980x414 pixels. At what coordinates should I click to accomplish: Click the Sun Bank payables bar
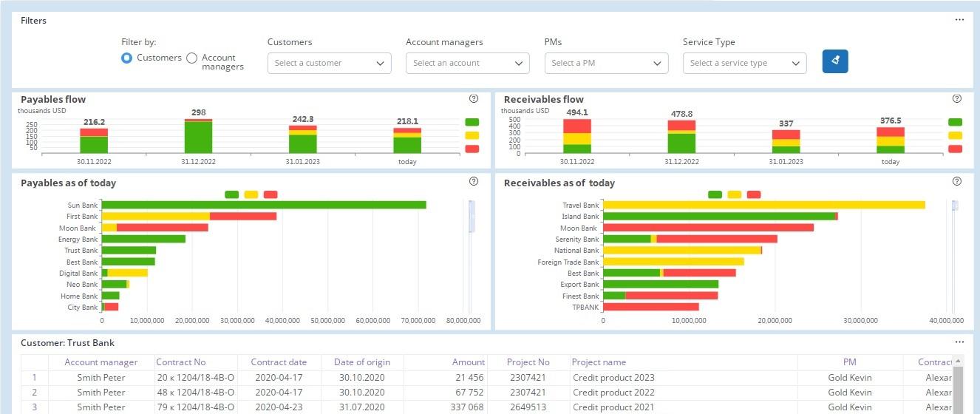click(264, 205)
